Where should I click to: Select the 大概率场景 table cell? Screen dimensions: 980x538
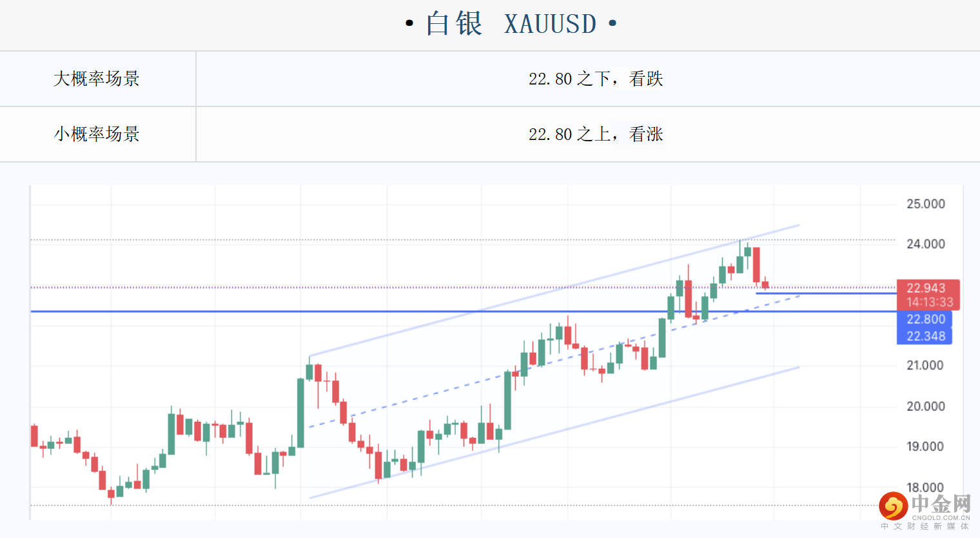pos(97,79)
